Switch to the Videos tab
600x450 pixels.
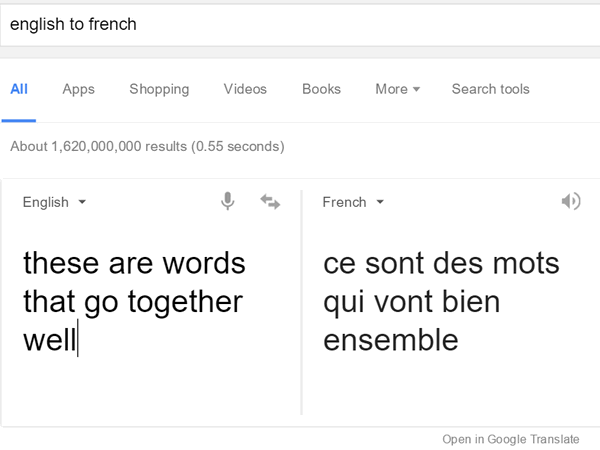[x=245, y=89]
